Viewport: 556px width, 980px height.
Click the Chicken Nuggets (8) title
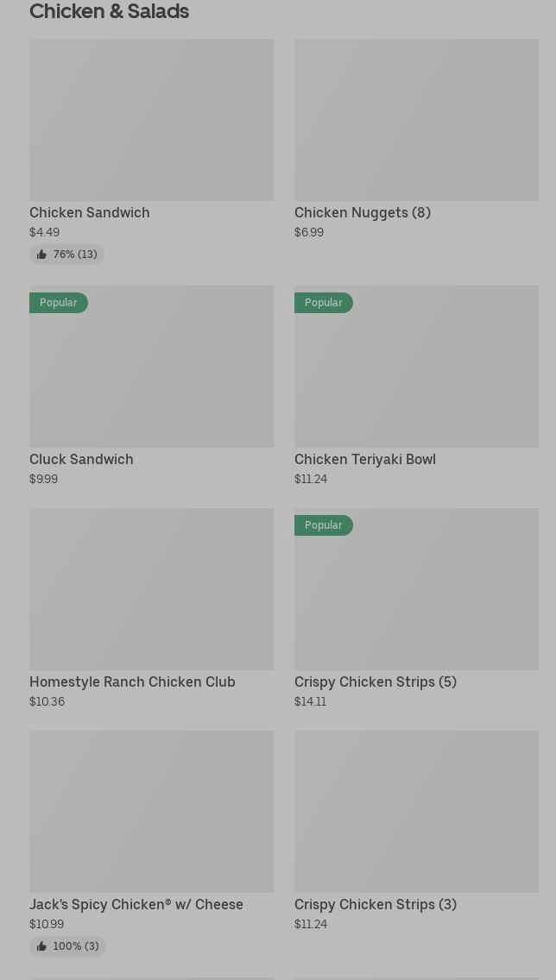point(362,212)
